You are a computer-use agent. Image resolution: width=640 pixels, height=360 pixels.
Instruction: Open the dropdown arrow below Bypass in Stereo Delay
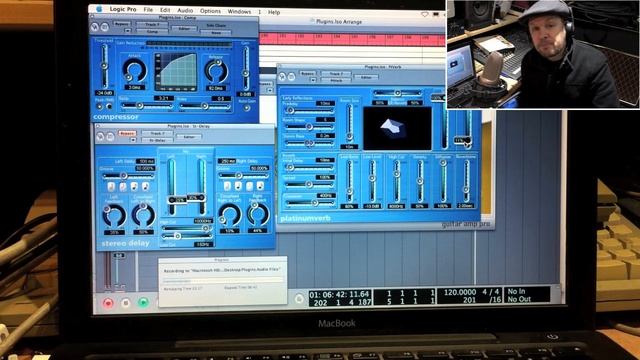[133, 140]
